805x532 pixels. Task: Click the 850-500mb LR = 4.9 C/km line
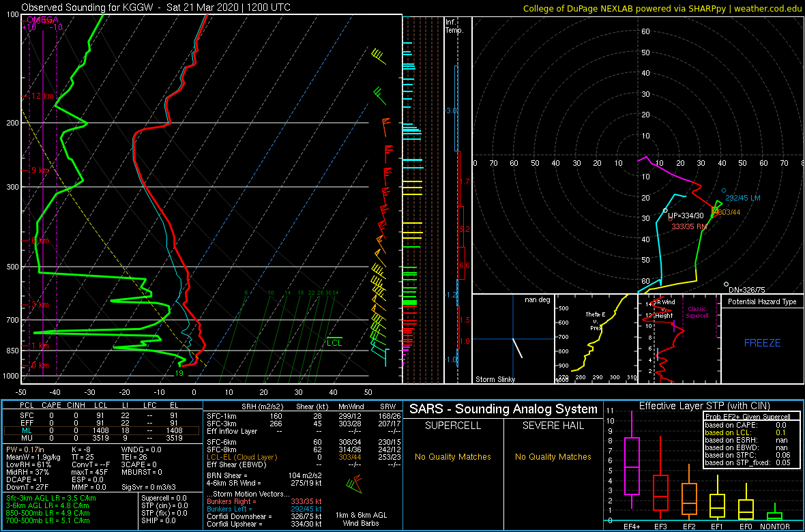[48, 513]
